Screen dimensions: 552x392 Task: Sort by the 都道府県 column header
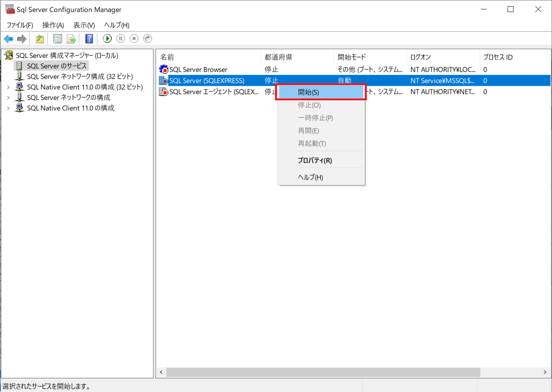297,57
